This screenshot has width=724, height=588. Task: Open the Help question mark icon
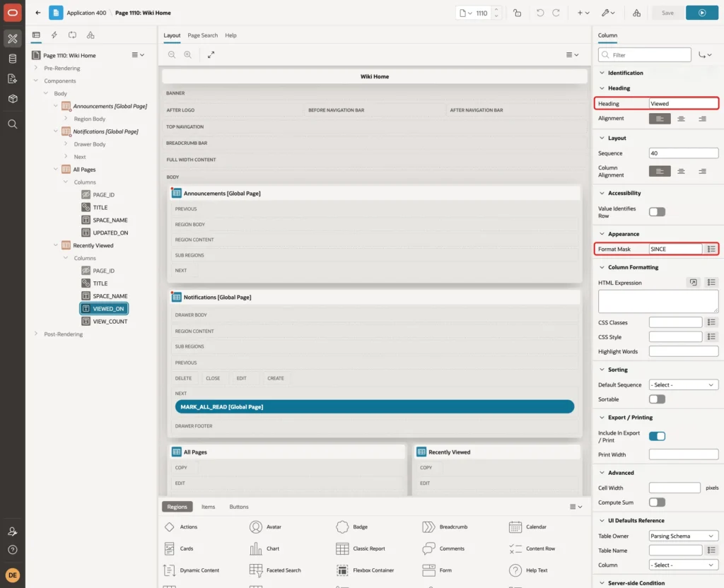coord(13,550)
